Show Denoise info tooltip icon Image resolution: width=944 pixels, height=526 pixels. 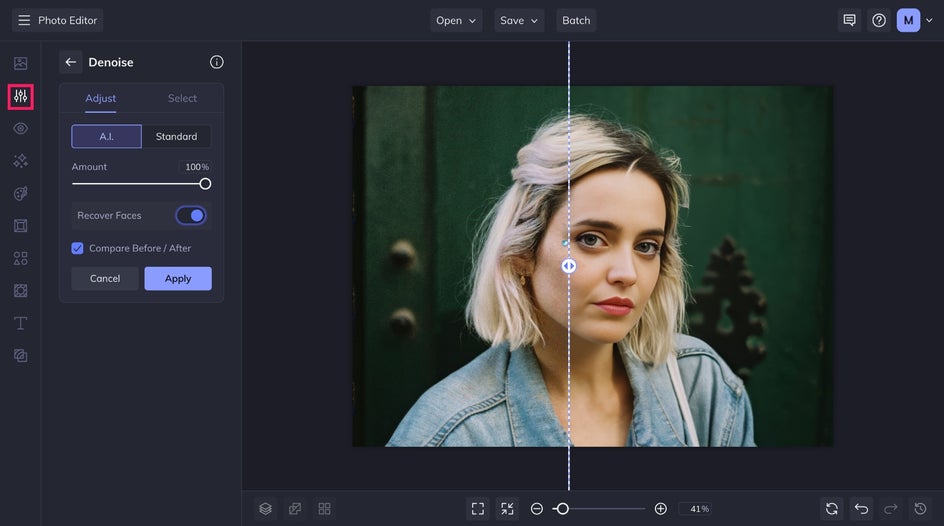pyautogui.click(x=217, y=62)
